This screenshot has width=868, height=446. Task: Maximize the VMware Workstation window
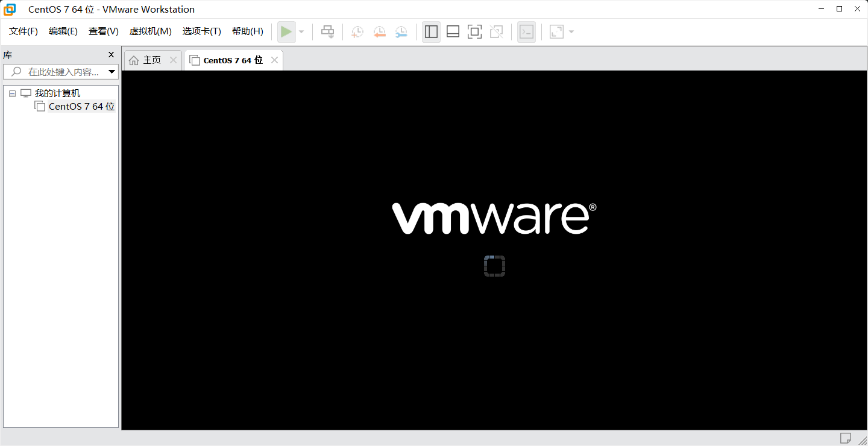[839, 9]
